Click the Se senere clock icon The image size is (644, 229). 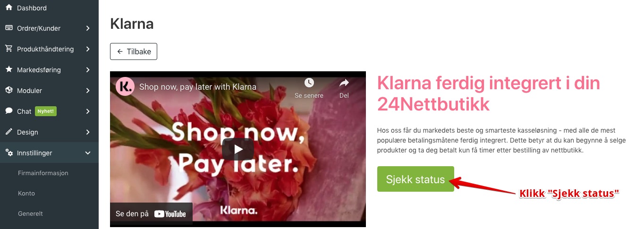click(x=309, y=83)
